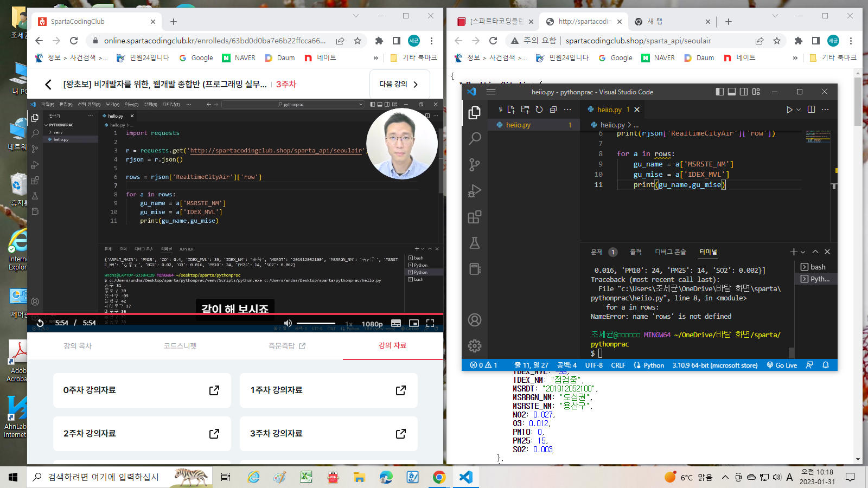
Task: Select the 코드스니펫 tab
Action: pos(180,346)
